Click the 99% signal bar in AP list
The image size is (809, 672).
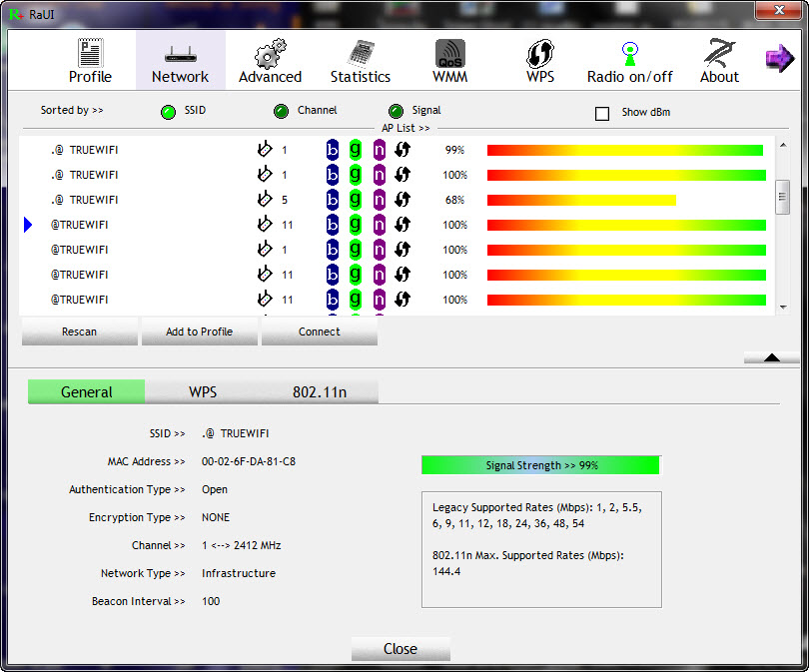(x=625, y=150)
